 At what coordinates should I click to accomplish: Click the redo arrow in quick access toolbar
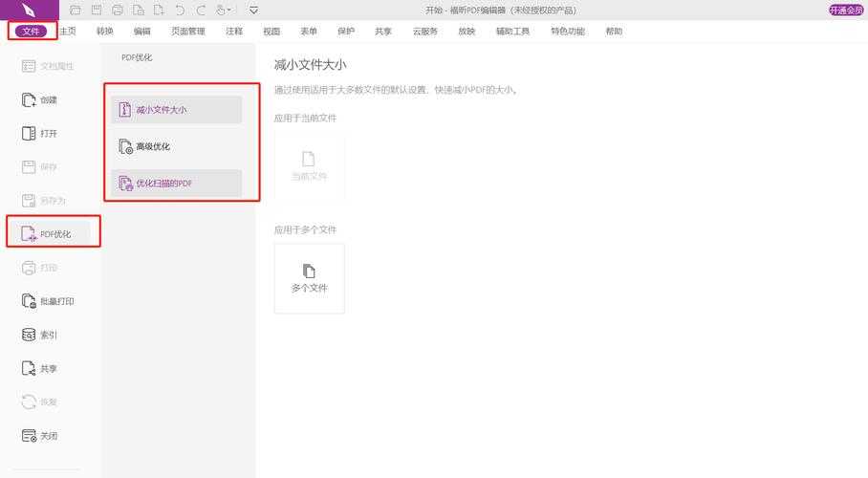click(200, 10)
